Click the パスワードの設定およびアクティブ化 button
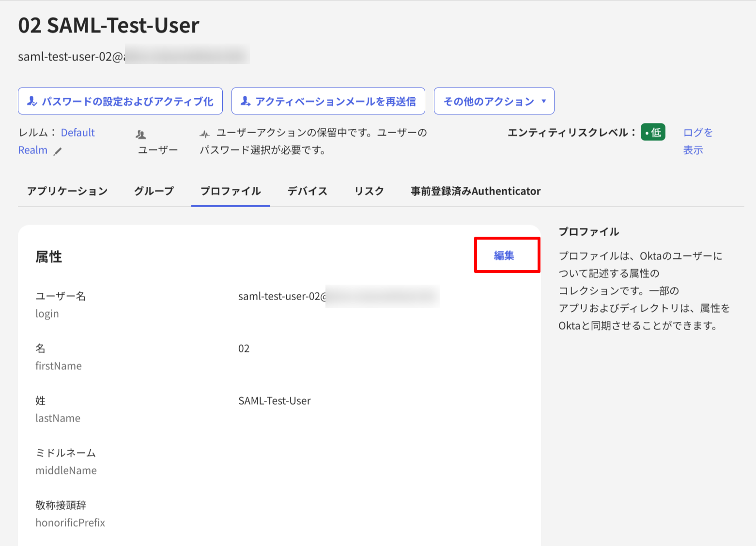Screen dimensions: 756x546 click(120, 101)
